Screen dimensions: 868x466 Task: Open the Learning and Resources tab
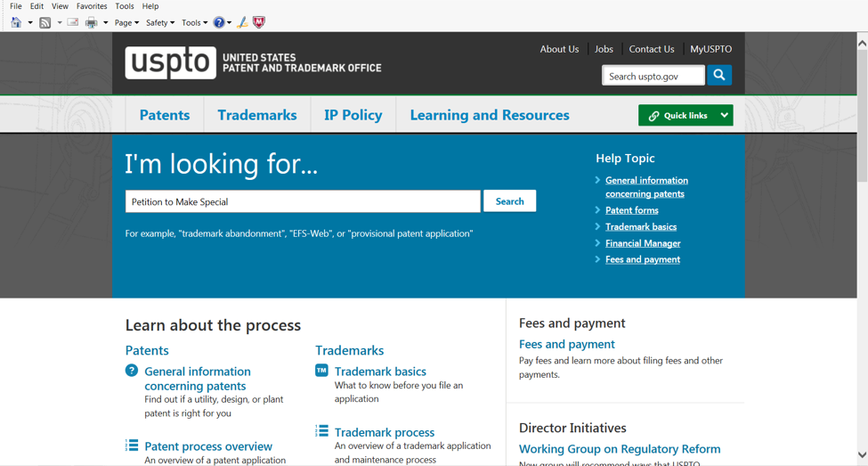(x=490, y=115)
